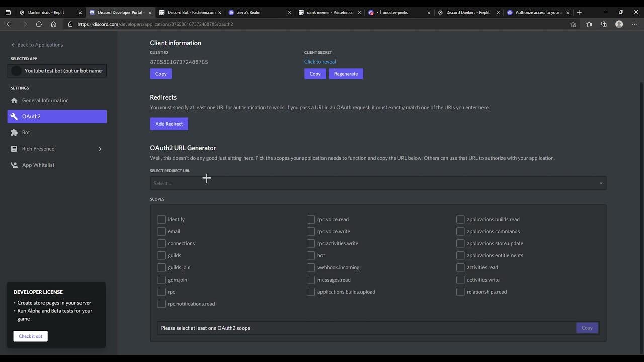Select the OAuth2 settings item
The image size is (644, 362).
pyautogui.click(x=57, y=116)
